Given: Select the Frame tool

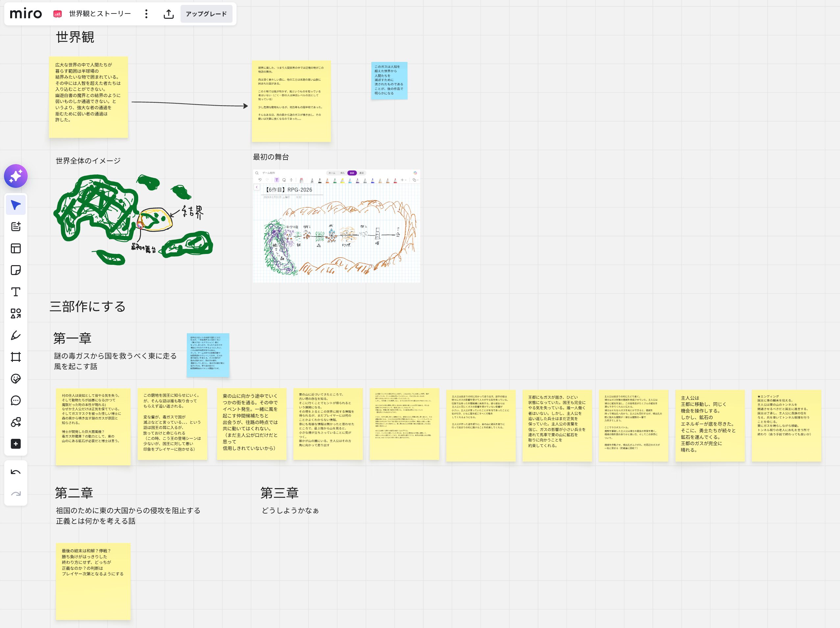Looking at the screenshot, I should tap(15, 357).
